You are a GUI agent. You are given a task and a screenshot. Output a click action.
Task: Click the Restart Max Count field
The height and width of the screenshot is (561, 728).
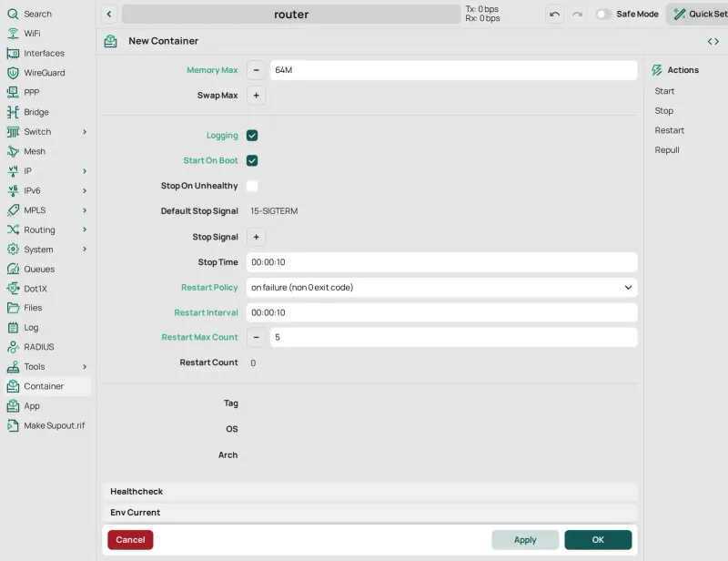(x=453, y=338)
